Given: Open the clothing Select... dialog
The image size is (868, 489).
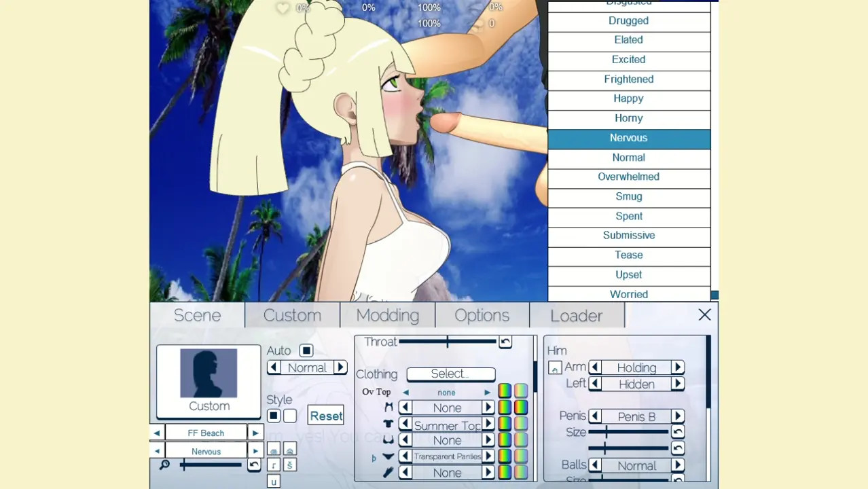Looking at the screenshot, I should (x=450, y=374).
